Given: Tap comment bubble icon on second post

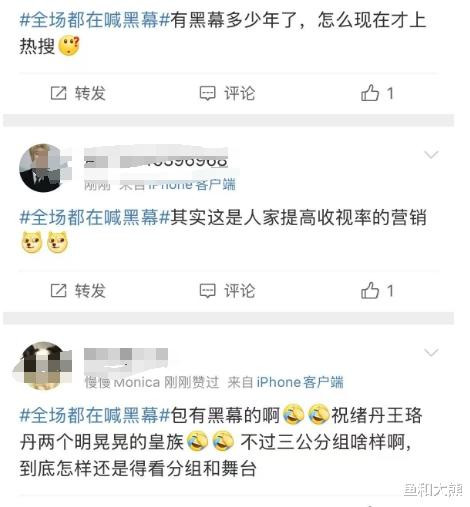Looking at the screenshot, I should (207, 291).
